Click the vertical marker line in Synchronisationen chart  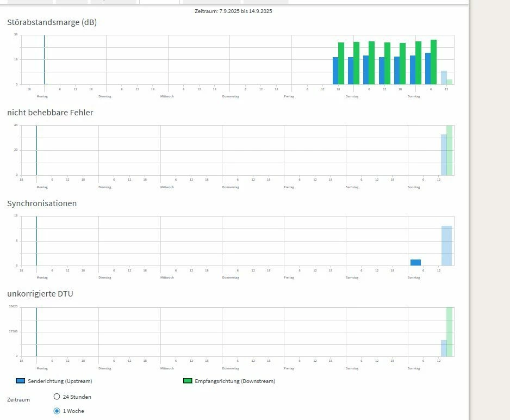pyautogui.click(x=36, y=241)
